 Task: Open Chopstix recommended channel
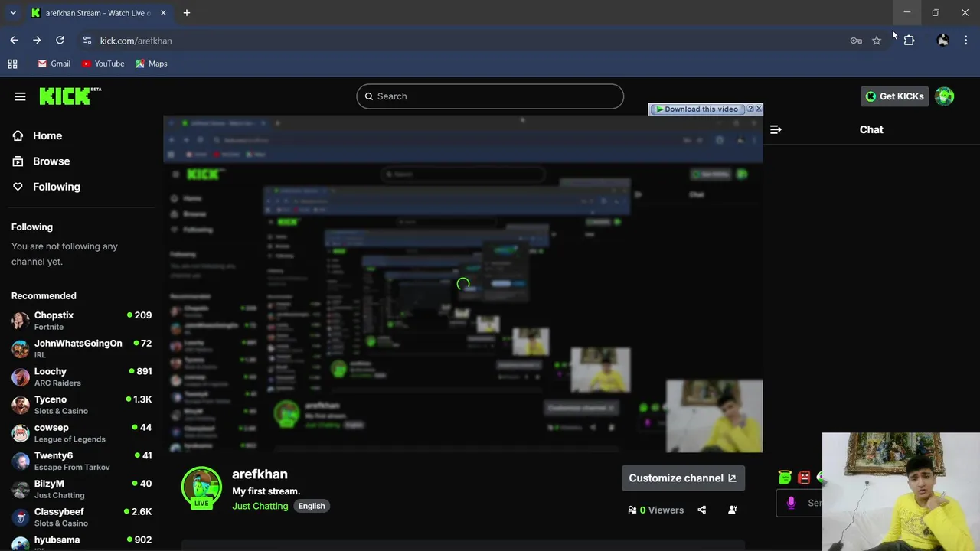pos(81,321)
